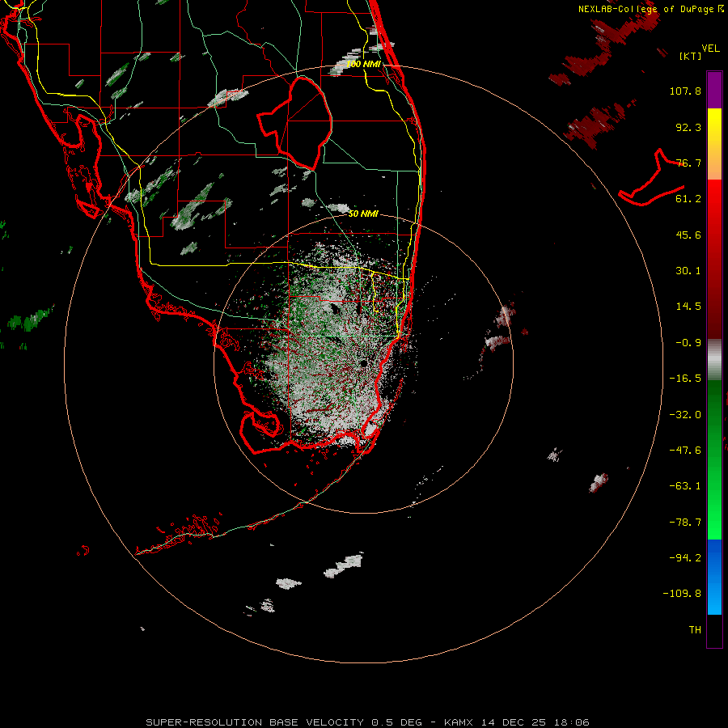
Task: Click the Lake Okeechobee outline on map
Action: [294, 123]
